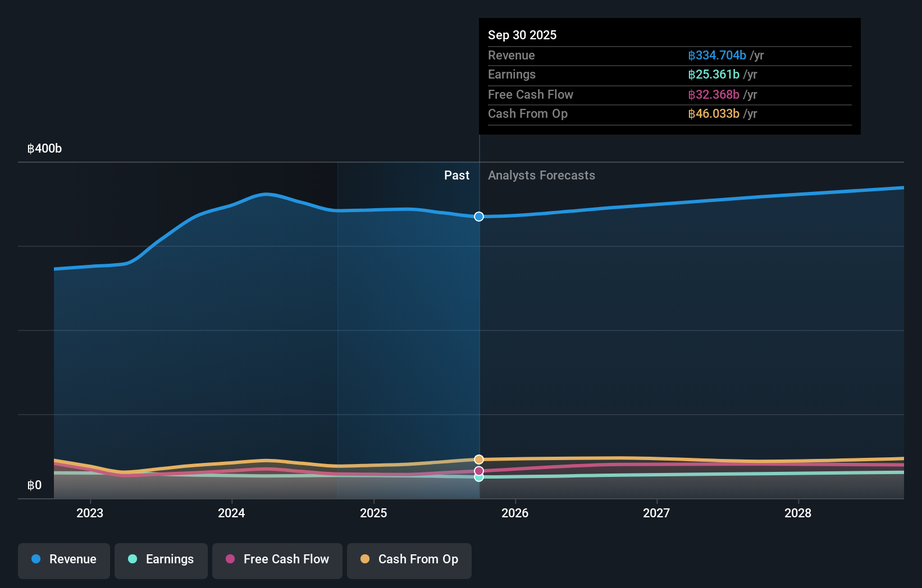Click the blue Revenue data point marker
Image resolution: width=922 pixels, height=588 pixels.
(x=479, y=217)
